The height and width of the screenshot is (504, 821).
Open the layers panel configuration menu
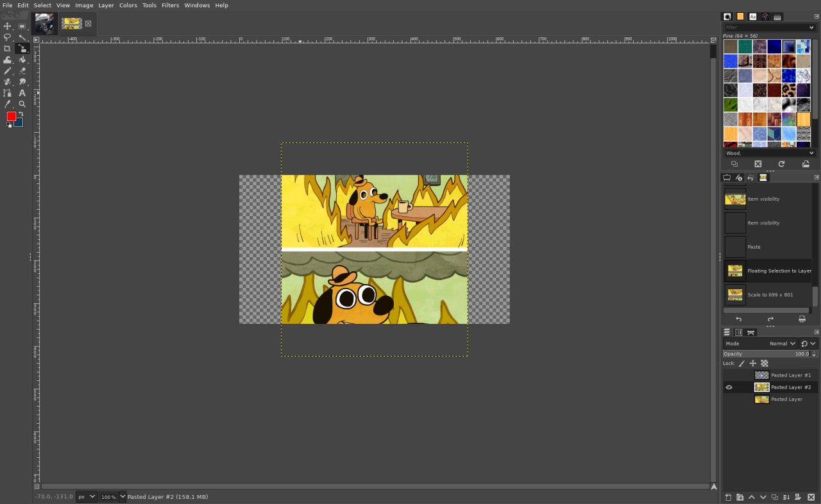(x=817, y=332)
